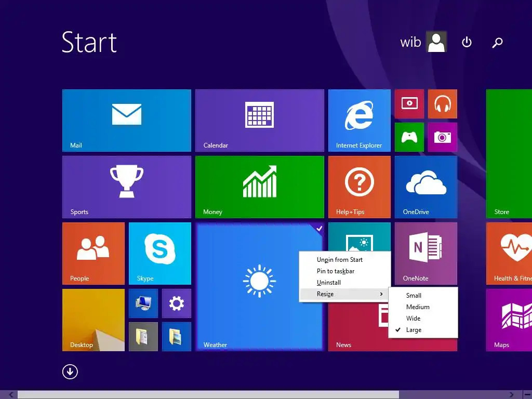
Task: Open the Calendar tile
Action: tap(260, 121)
